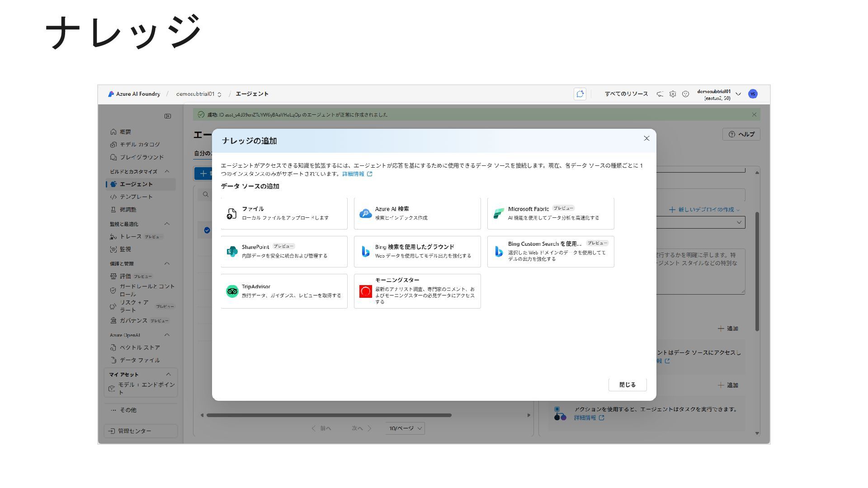This screenshot has width=868, height=488.
Task: Click 新しいデプロイの作成 link
Action: tap(704, 210)
